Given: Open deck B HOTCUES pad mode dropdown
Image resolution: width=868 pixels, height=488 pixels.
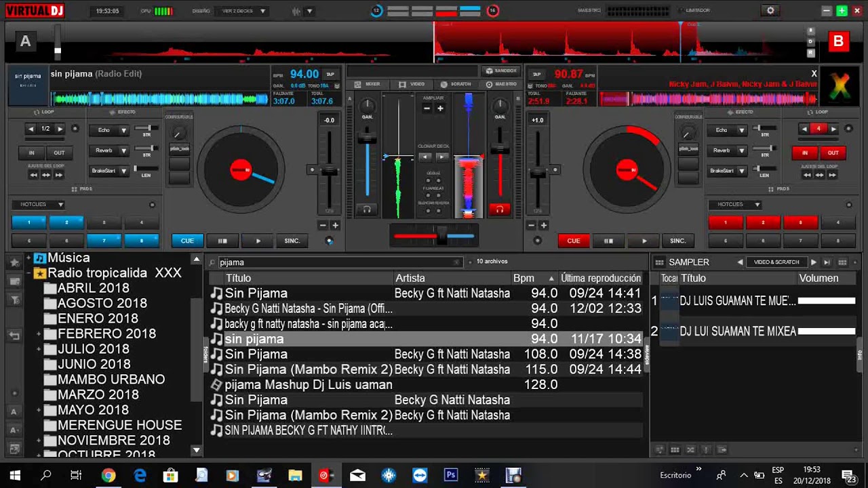Looking at the screenshot, I should (x=734, y=204).
